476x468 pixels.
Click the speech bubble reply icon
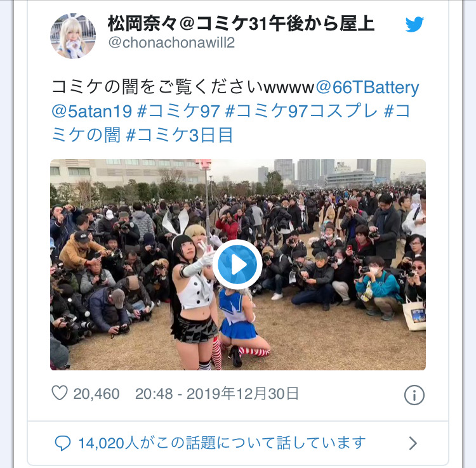63,443
